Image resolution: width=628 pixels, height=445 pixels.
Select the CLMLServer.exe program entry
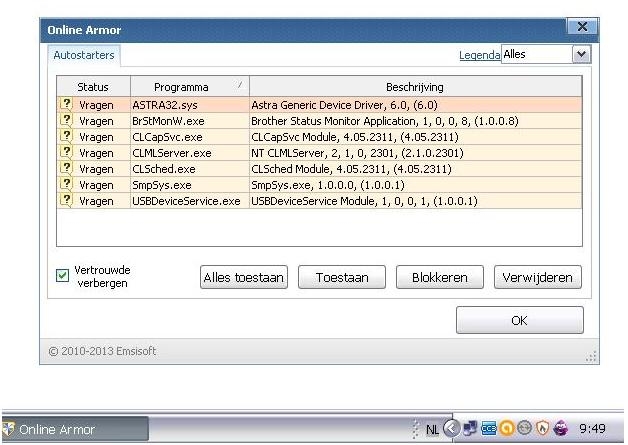pyautogui.click(x=172, y=153)
